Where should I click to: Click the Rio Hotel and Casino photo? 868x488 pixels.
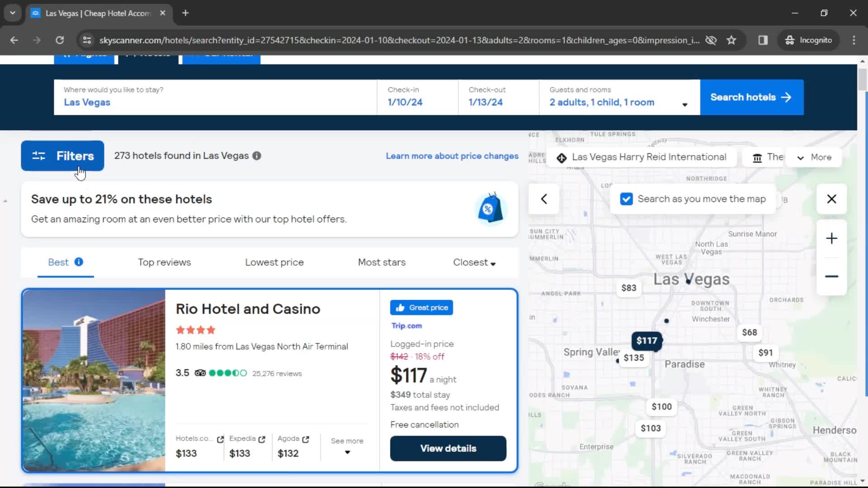94,380
